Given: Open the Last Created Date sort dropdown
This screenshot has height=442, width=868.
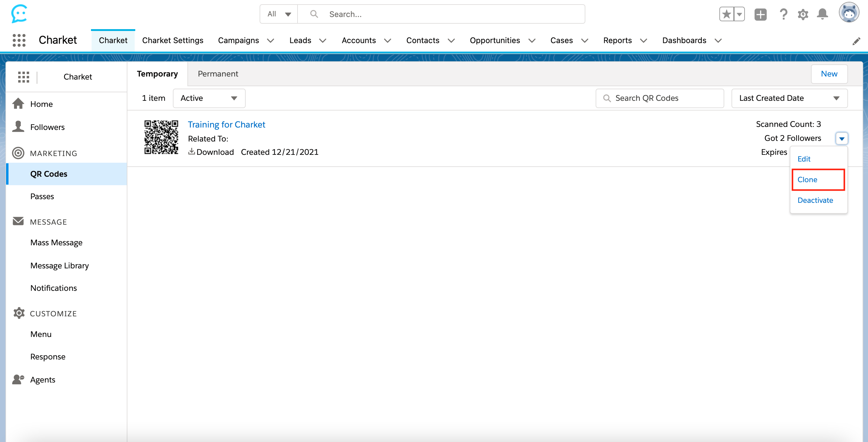Looking at the screenshot, I should pyautogui.click(x=789, y=98).
